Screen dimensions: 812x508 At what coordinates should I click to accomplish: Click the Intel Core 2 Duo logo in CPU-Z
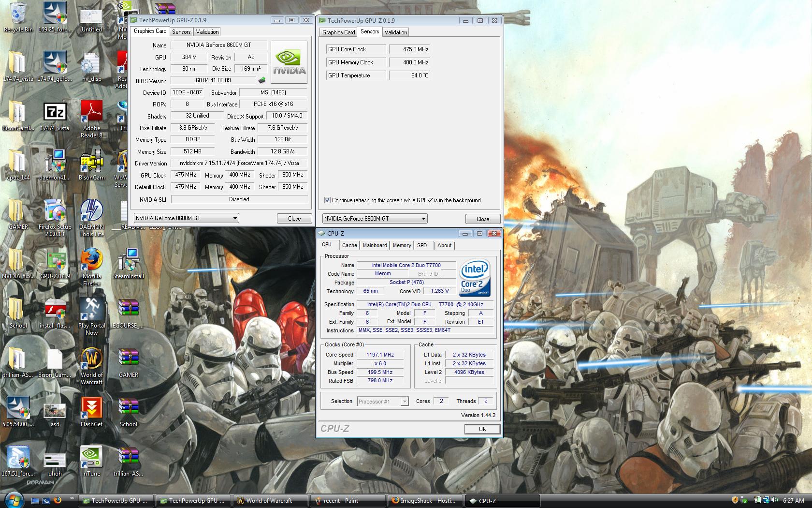475,278
